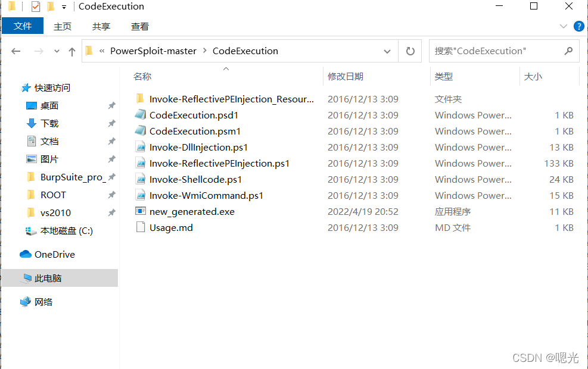Image resolution: width=588 pixels, height=369 pixels.
Task: Open the 文件 menu
Action: click(23, 26)
